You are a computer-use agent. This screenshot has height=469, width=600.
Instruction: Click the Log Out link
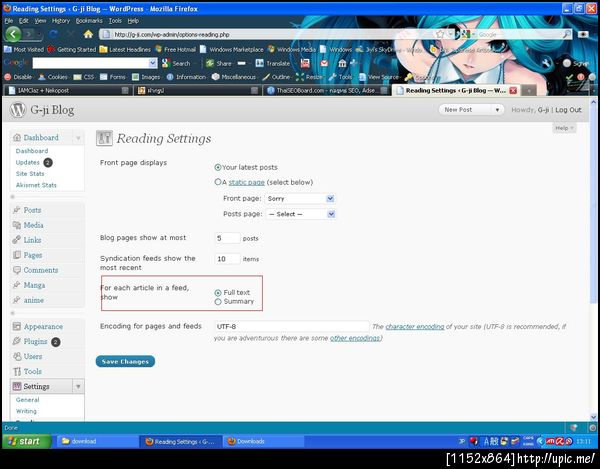point(568,110)
